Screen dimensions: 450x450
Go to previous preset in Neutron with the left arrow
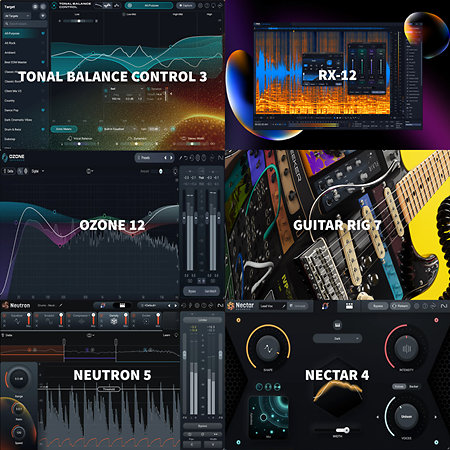169,305
